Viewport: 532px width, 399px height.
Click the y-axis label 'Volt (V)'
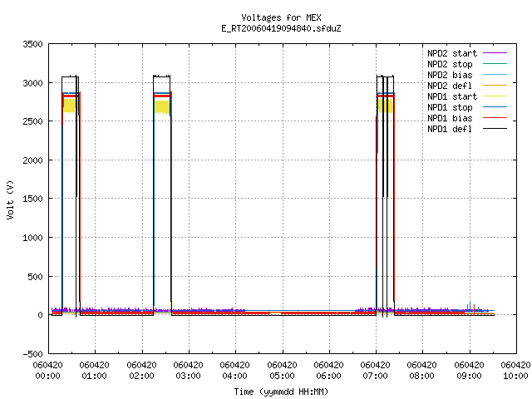tap(10, 199)
